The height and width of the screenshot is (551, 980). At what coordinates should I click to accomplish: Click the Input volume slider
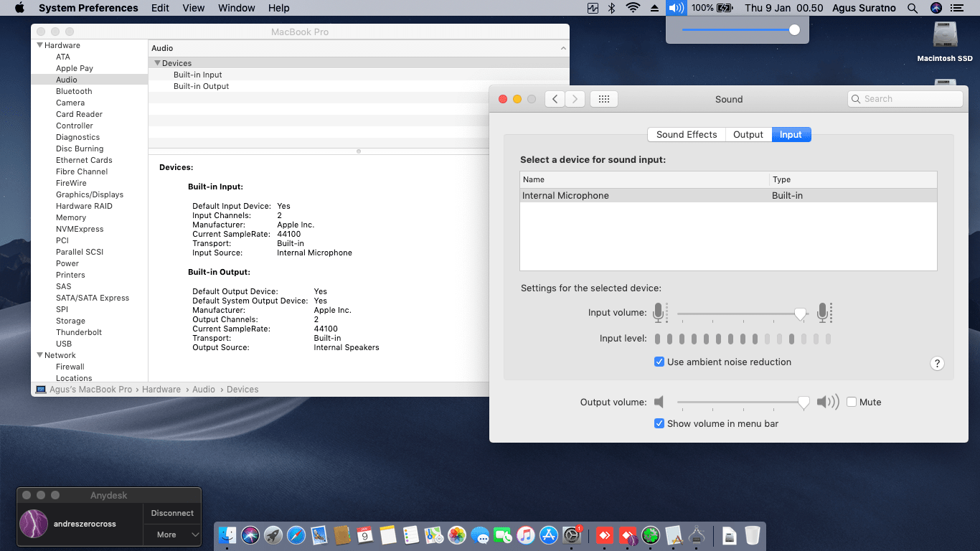742,314
